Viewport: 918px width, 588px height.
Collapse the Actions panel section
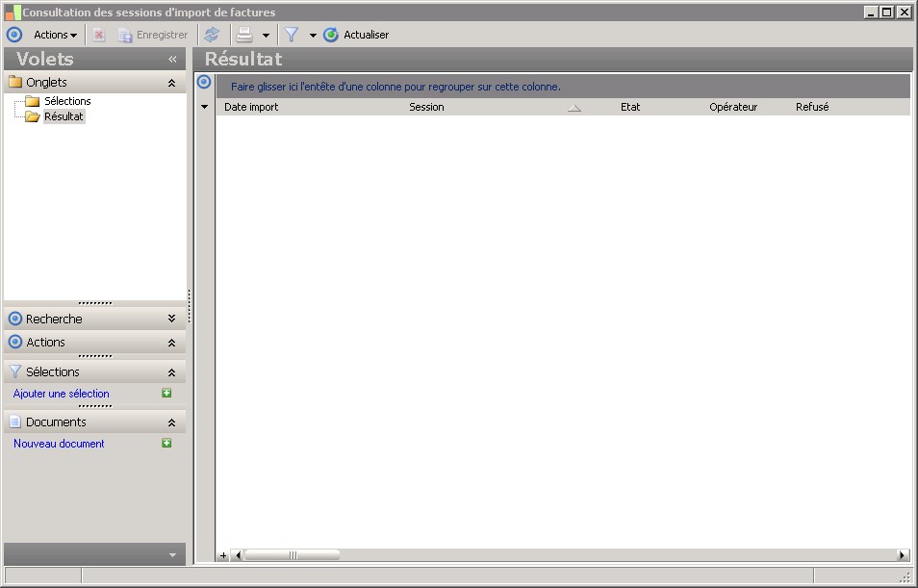coord(171,343)
